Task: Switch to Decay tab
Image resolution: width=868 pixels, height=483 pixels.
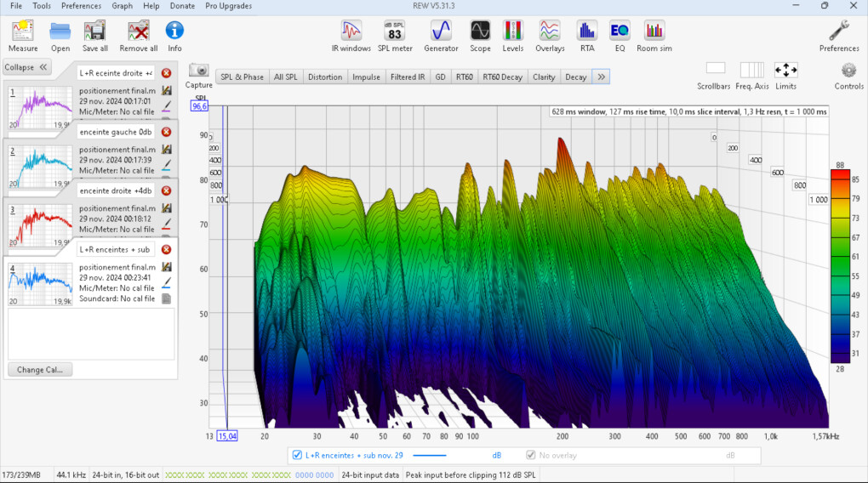Action: coord(576,77)
